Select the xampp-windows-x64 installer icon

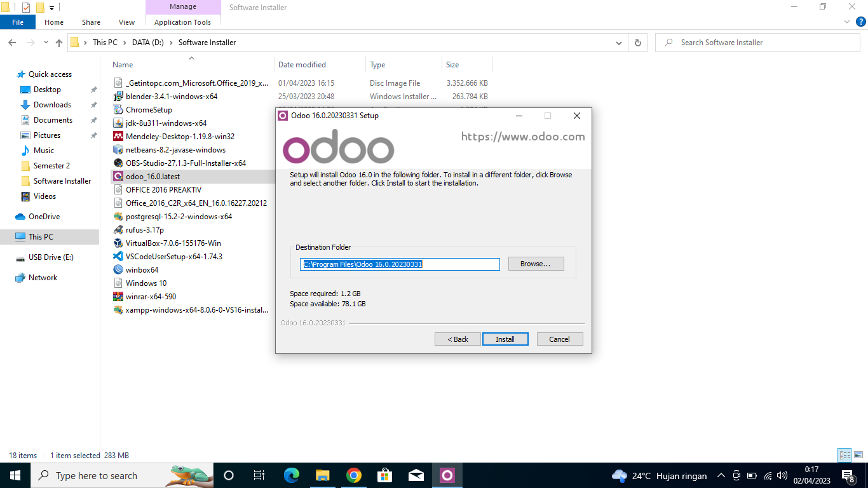click(118, 310)
